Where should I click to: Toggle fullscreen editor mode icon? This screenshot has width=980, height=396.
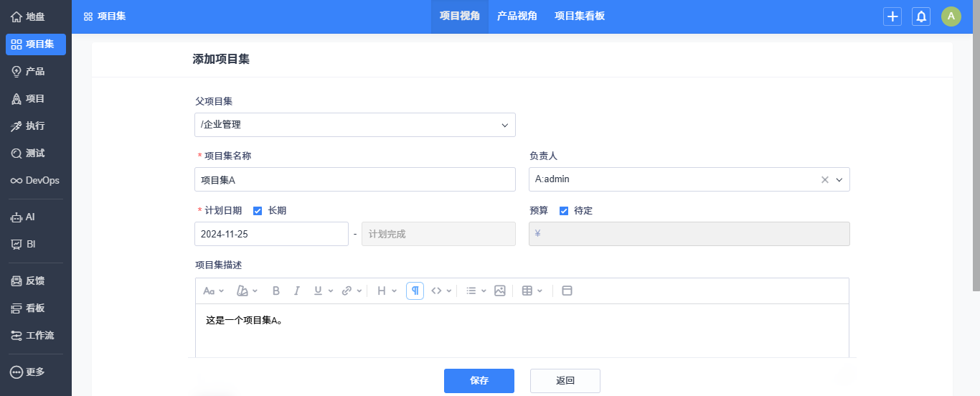click(567, 291)
